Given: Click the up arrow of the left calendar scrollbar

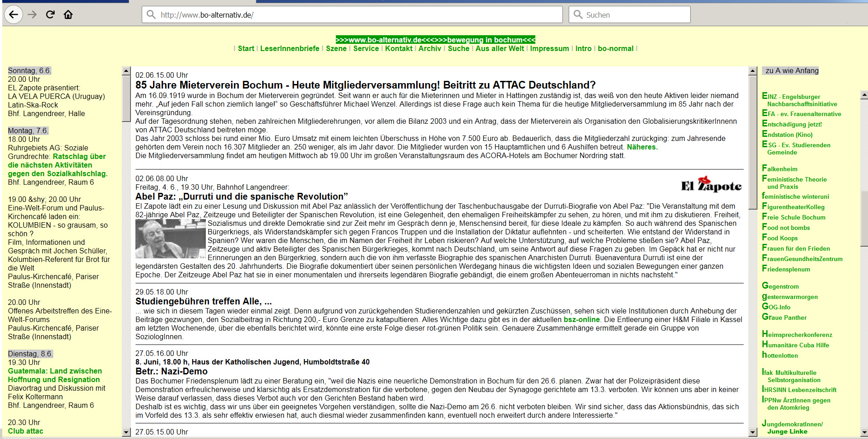Looking at the screenshot, I should pyautogui.click(x=126, y=71).
